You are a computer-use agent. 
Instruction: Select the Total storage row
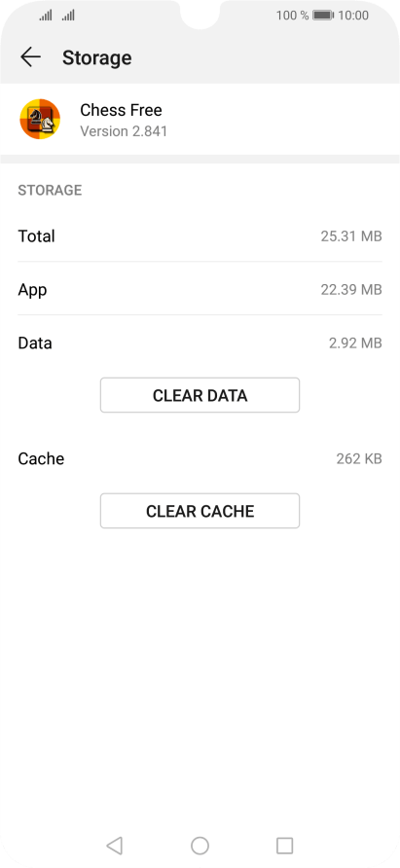(x=200, y=235)
